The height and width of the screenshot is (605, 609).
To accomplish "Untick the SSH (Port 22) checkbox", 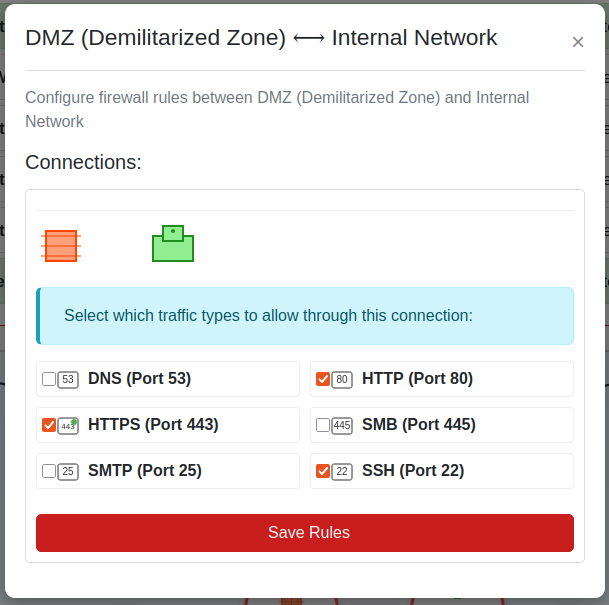I will point(323,471).
